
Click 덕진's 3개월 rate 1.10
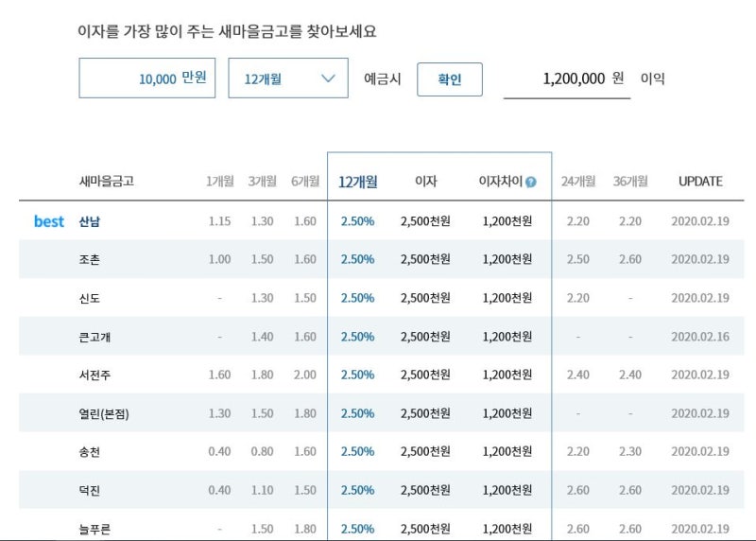click(263, 490)
